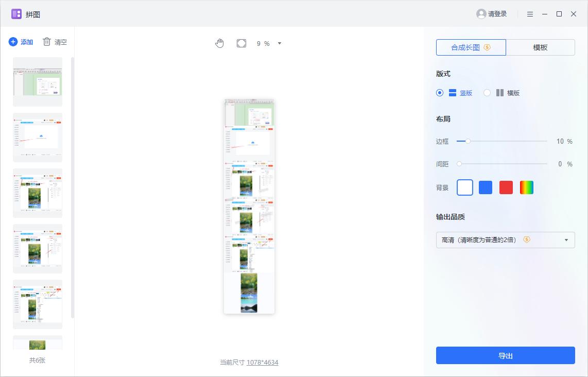
Task: Open the zoom percentage dropdown
Action: (x=279, y=43)
